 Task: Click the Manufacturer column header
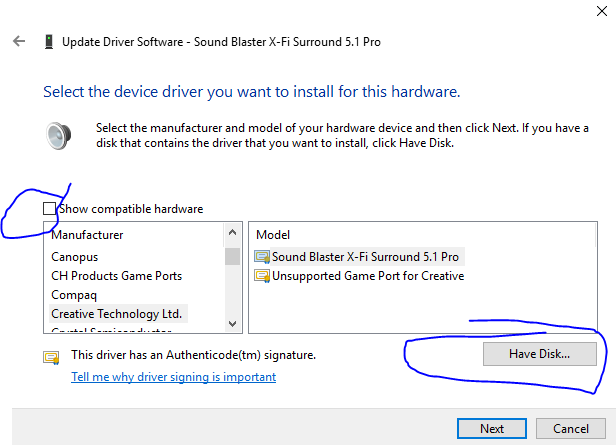pos(87,235)
